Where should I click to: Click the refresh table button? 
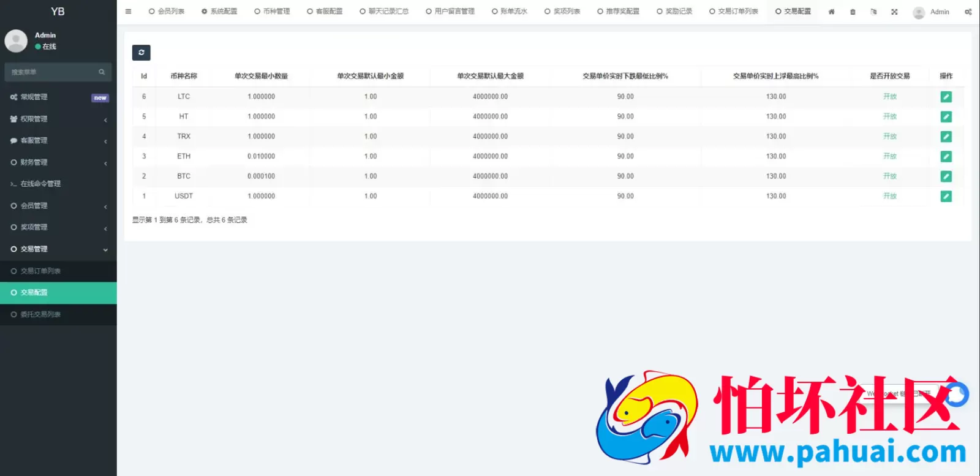[141, 53]
